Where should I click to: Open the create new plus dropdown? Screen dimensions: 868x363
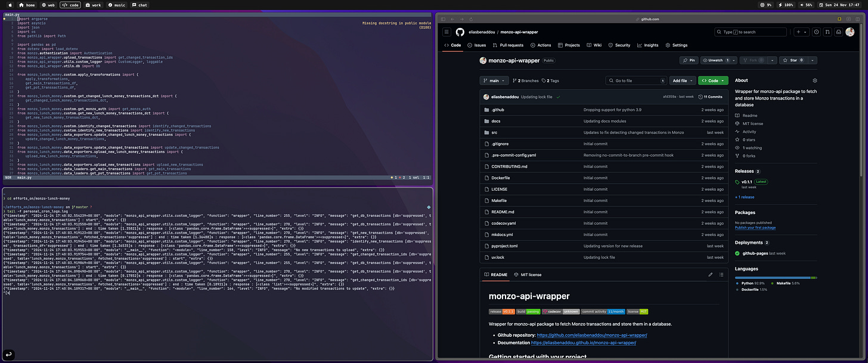point(801,32)
